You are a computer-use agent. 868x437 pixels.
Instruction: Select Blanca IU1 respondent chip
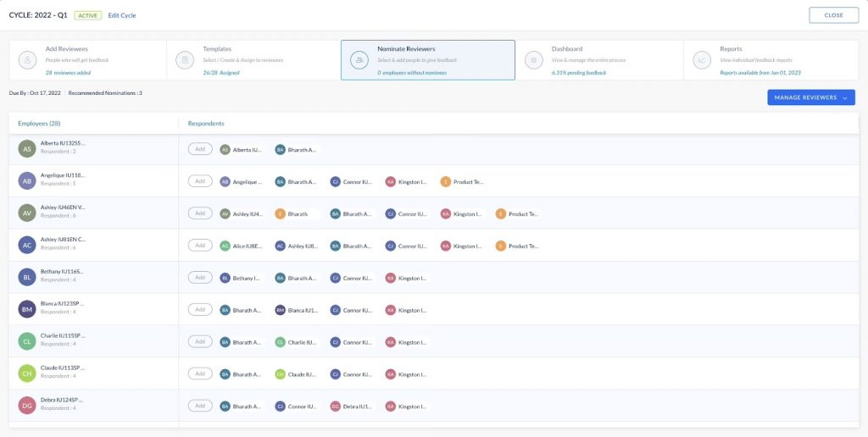click(x=297, y=310)
